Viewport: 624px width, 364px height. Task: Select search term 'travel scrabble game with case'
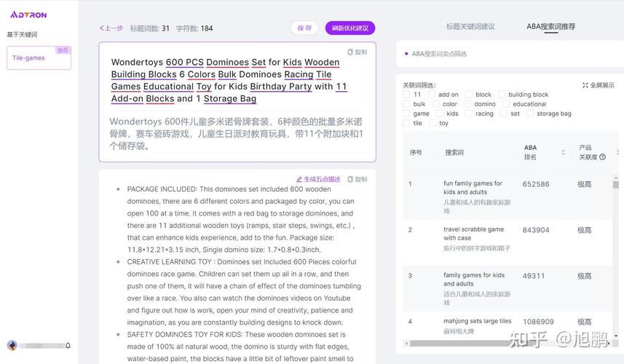pyautogui.click(x=473, y=234)
